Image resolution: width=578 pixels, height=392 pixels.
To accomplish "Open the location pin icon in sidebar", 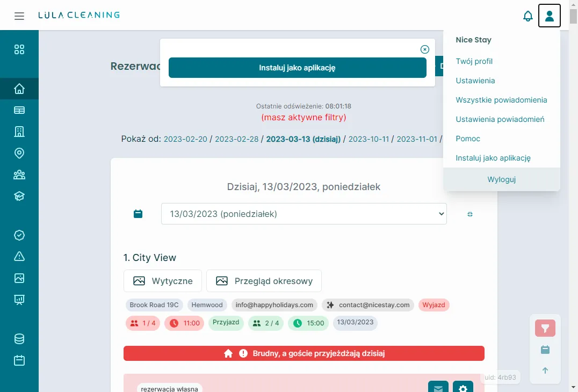I will tap(19, 153).
